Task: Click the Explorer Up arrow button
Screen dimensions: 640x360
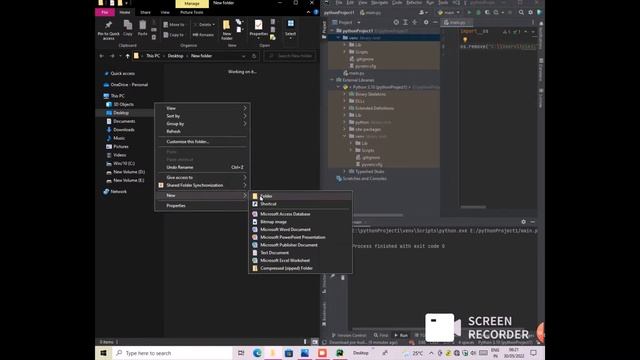Action: (128, 56)
